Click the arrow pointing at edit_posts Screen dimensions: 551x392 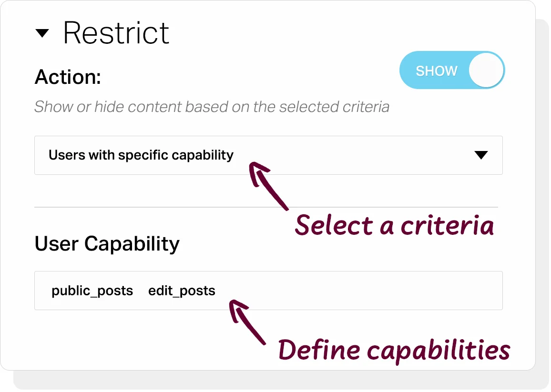point(247,322)
